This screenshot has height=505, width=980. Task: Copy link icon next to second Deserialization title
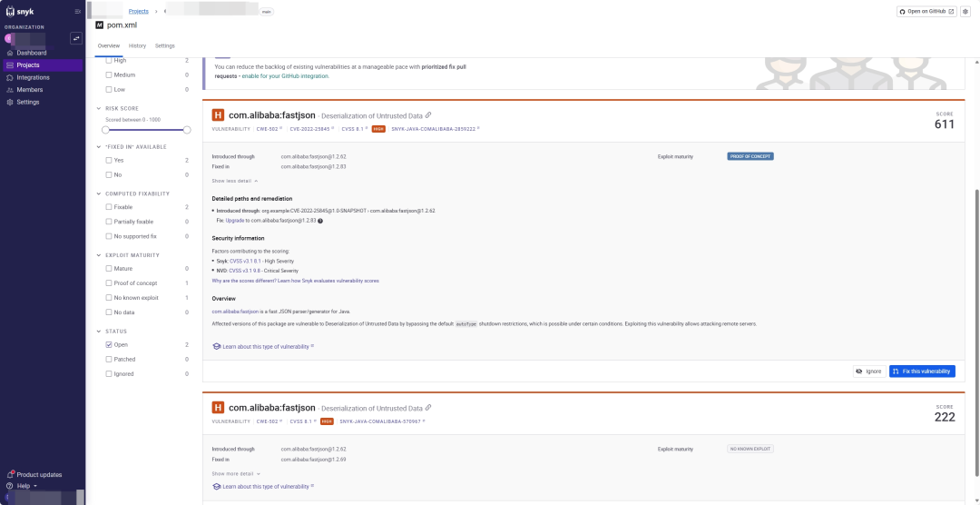[428, 408]
